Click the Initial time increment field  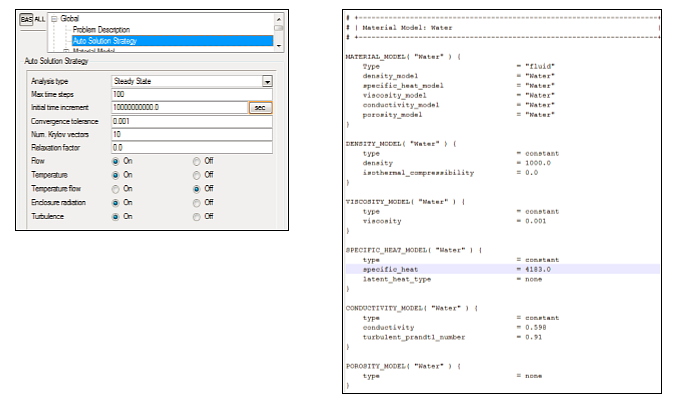[x=179, y=107]
